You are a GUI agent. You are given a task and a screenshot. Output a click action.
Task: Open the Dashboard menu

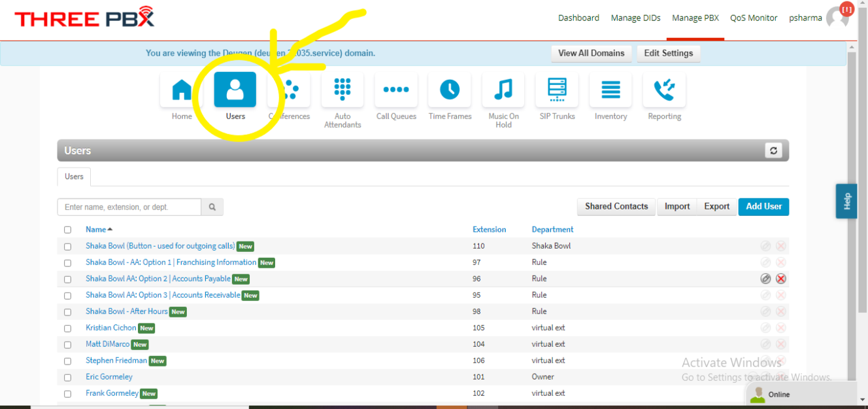578,18
